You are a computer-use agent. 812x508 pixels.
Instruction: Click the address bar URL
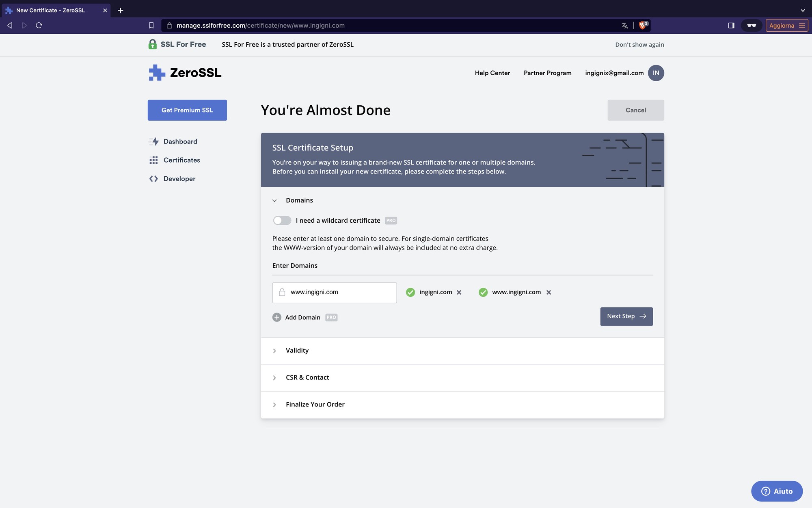(x=261, y=25)
